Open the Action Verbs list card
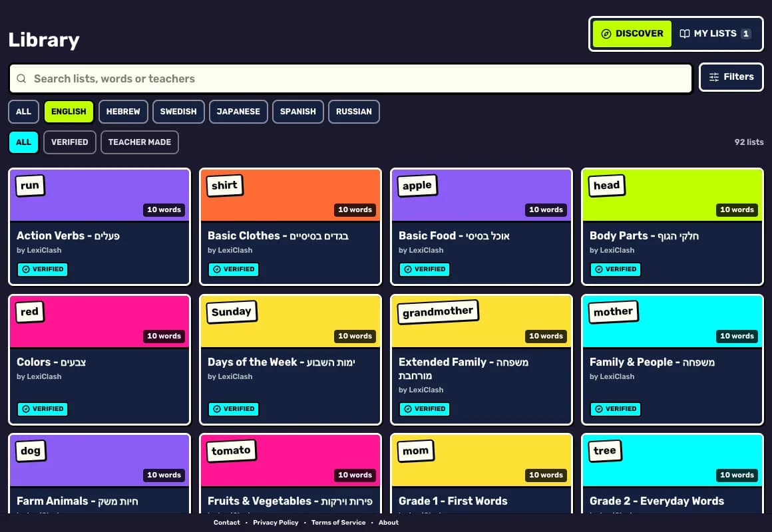Image resolution: width=772 pixels, height=532 pixels. tap(99, 227)
